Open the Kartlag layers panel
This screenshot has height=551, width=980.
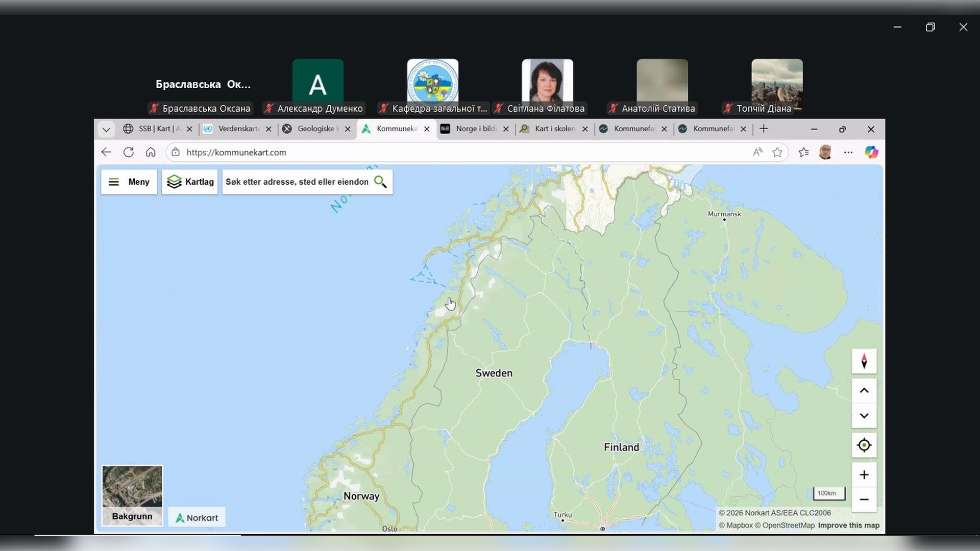tap(190, 182)
